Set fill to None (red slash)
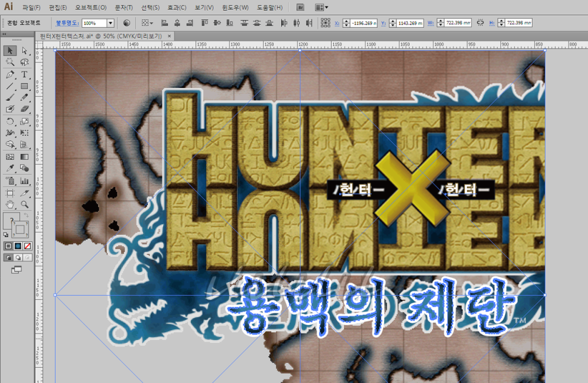 pos(27,246)
